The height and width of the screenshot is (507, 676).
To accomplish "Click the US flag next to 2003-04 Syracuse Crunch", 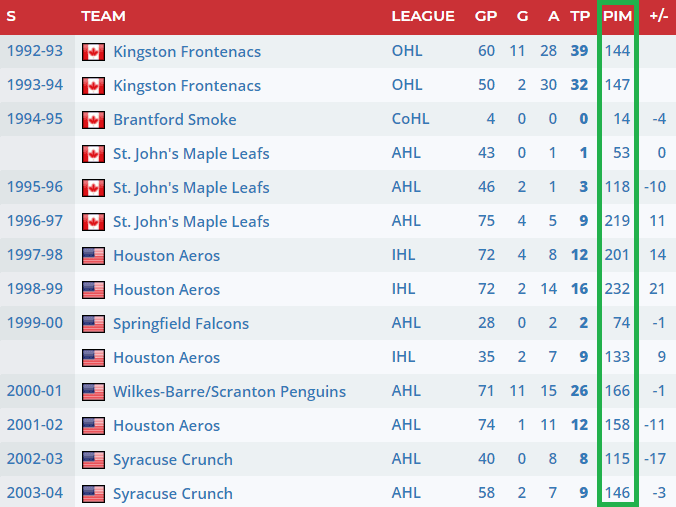I will coord(93,494).
